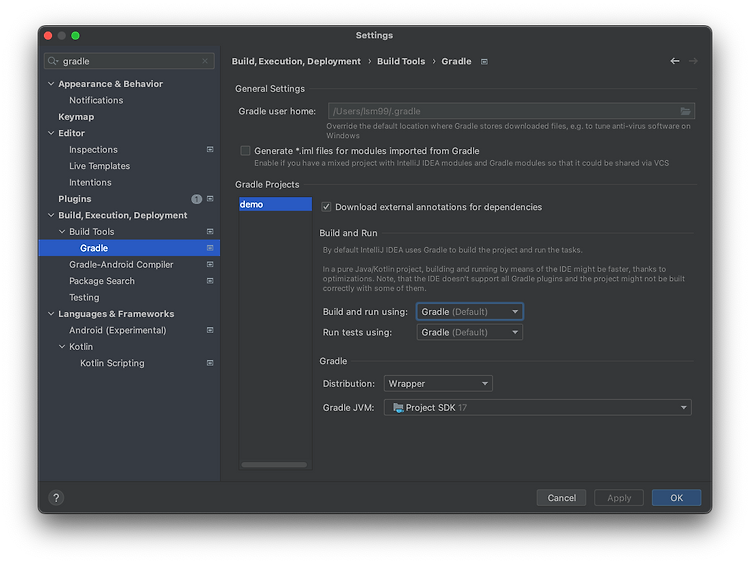
Task: Click the project-level settings icon beside the Gradle breadcrumb
Action: pos(484,62)
